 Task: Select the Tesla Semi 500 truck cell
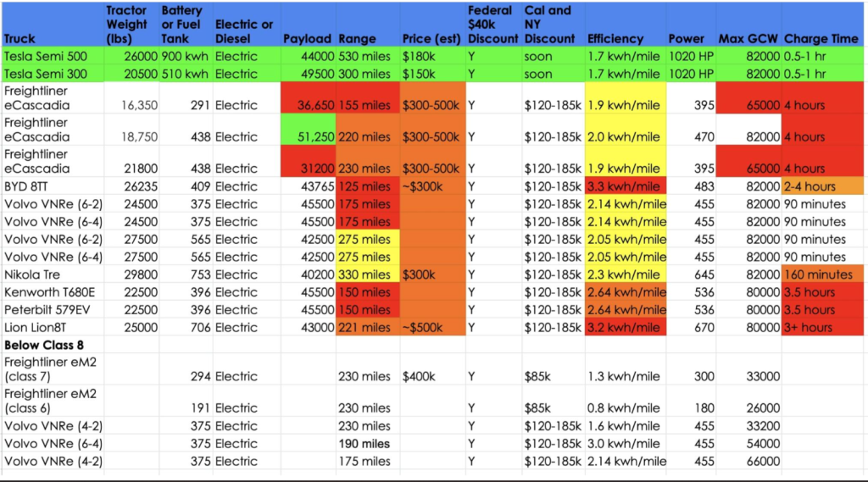(x=53, y=57)
